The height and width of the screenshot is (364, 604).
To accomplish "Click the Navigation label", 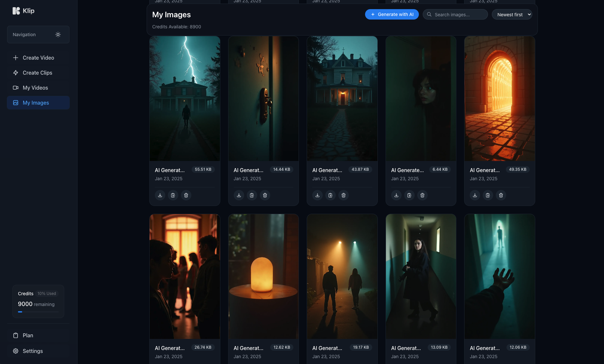I will [24, 35].
